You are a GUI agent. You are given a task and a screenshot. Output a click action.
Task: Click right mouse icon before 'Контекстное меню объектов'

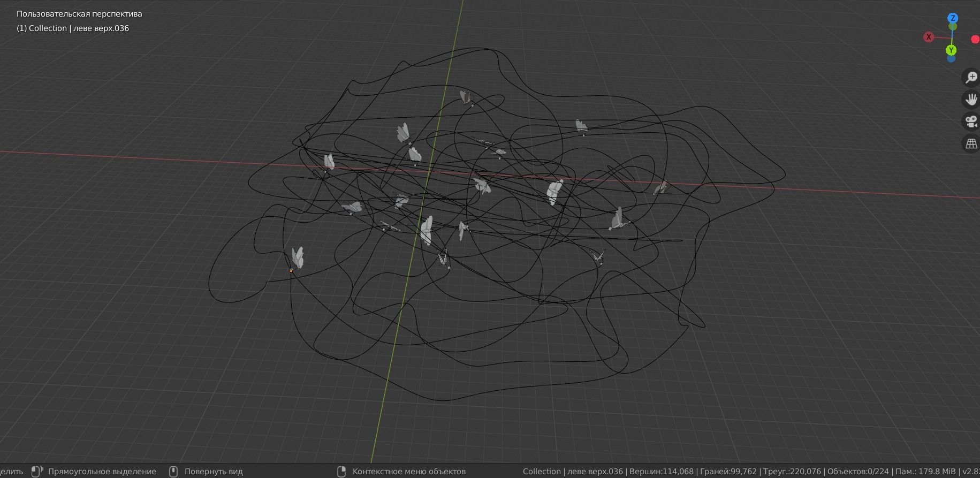341,472
